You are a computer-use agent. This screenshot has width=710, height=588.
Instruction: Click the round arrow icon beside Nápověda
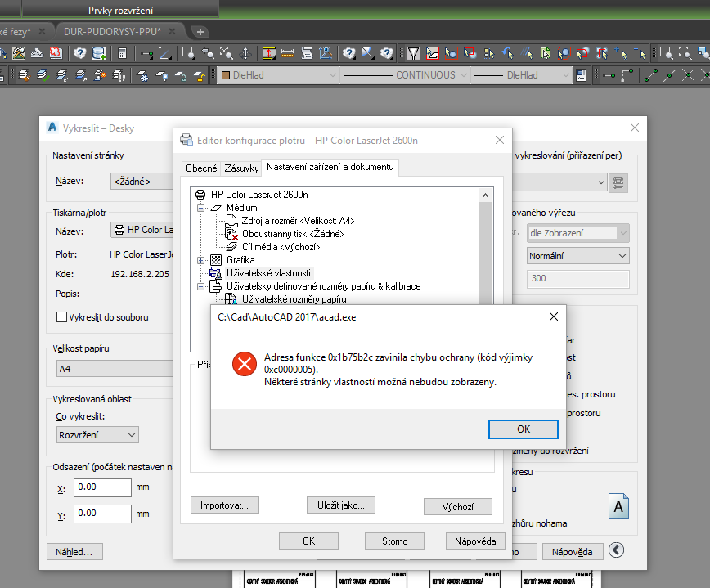[x=616, y=551]
